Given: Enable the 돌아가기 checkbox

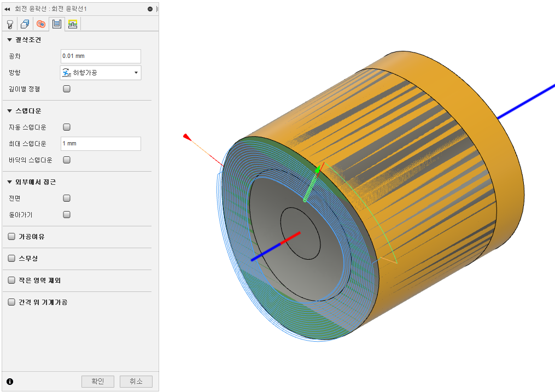Looking at the screenshot, I should coord(67,214).
